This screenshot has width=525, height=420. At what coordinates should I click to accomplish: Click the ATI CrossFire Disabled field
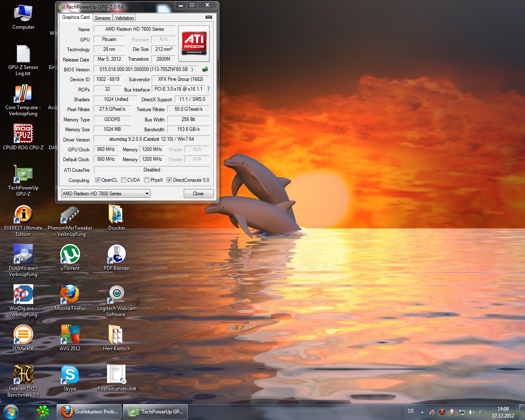click(x=152, y=170)
